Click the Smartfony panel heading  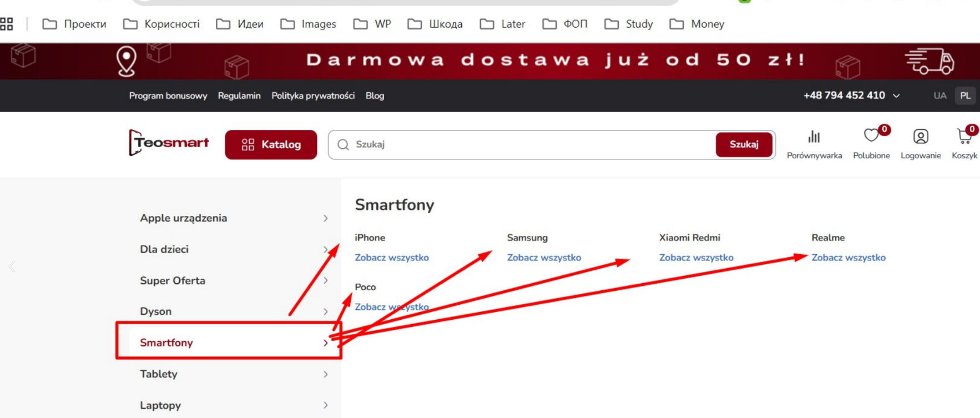pyautogui.click(x=395, y=205)
